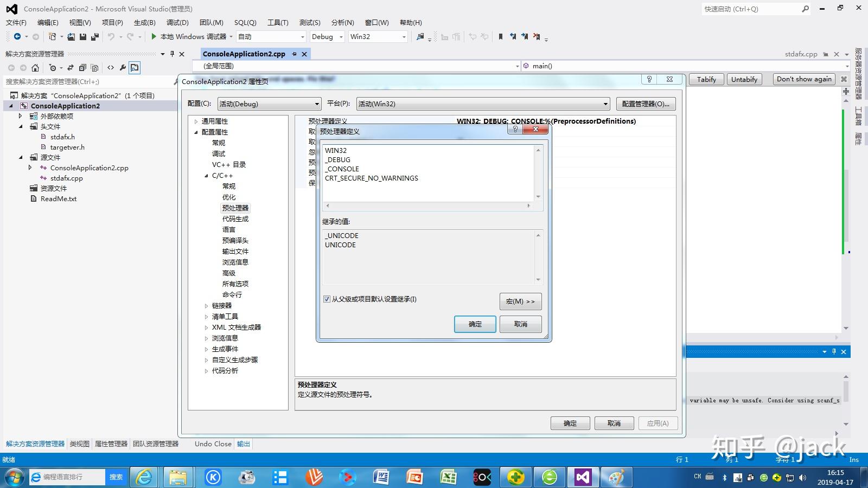Open the File menu
This screenshot has width=868, height=488.
[x=16, y=22]
